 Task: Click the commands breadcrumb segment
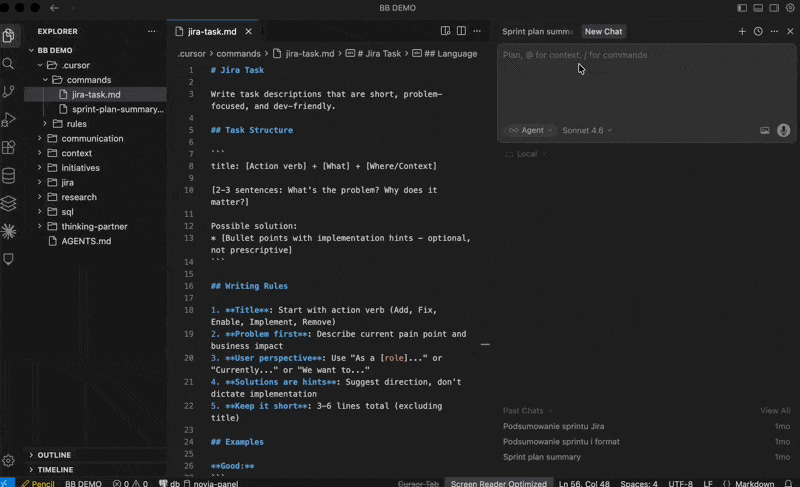pyautogui.click(x=238, y=54)
